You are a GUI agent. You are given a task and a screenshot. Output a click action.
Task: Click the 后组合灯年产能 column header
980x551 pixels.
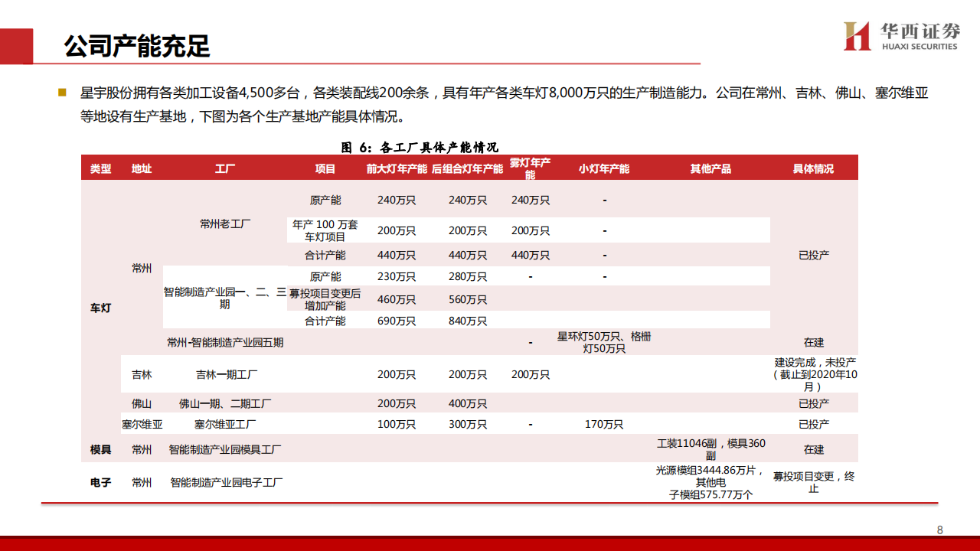[x=467, y=168]
